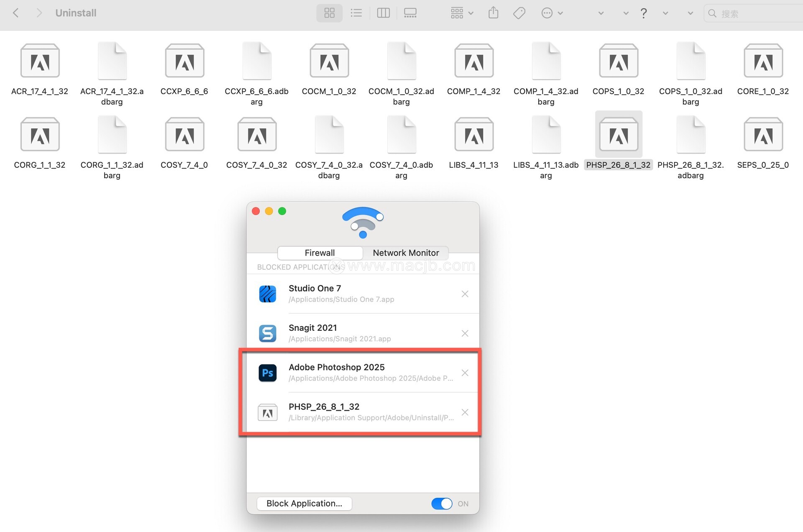Click the Photoshop Ps icon in blocked list

(268, 373)
